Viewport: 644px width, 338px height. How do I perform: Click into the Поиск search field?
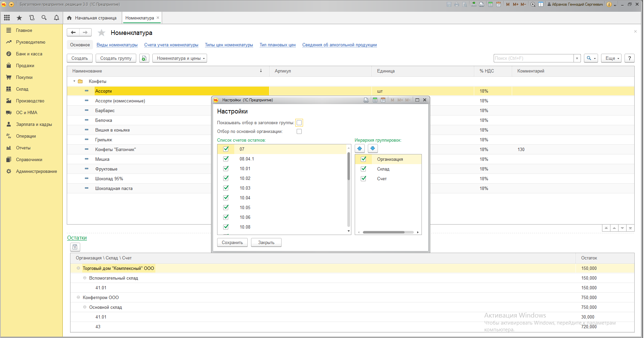(x=534, y=58)
